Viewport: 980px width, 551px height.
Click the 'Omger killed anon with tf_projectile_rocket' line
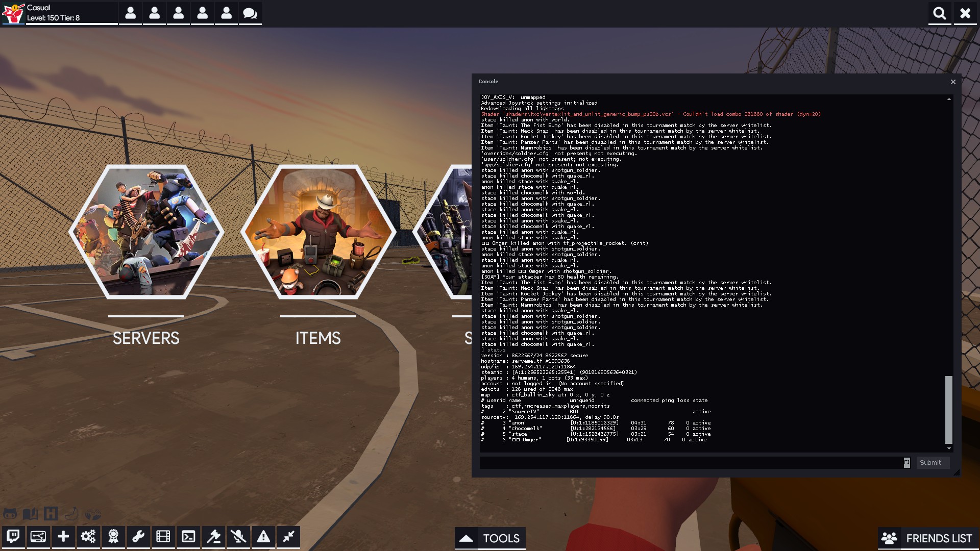[x=565, y=243]
